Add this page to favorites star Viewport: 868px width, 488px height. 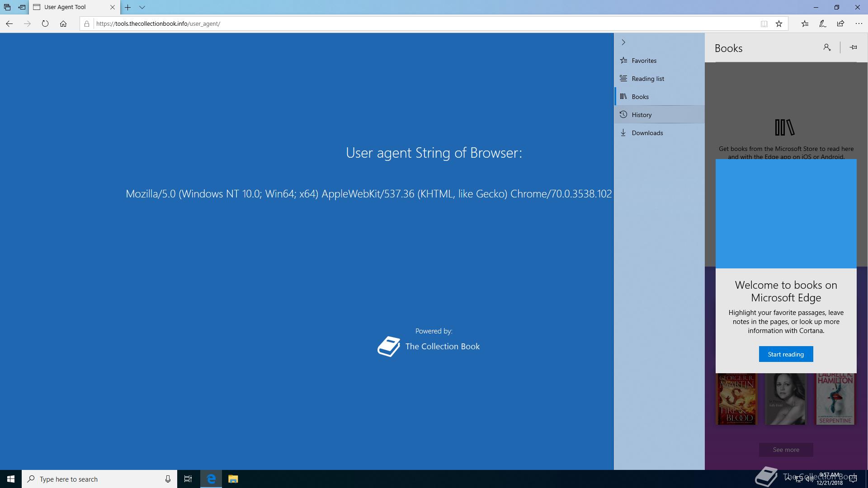click(x=779, y=24)
